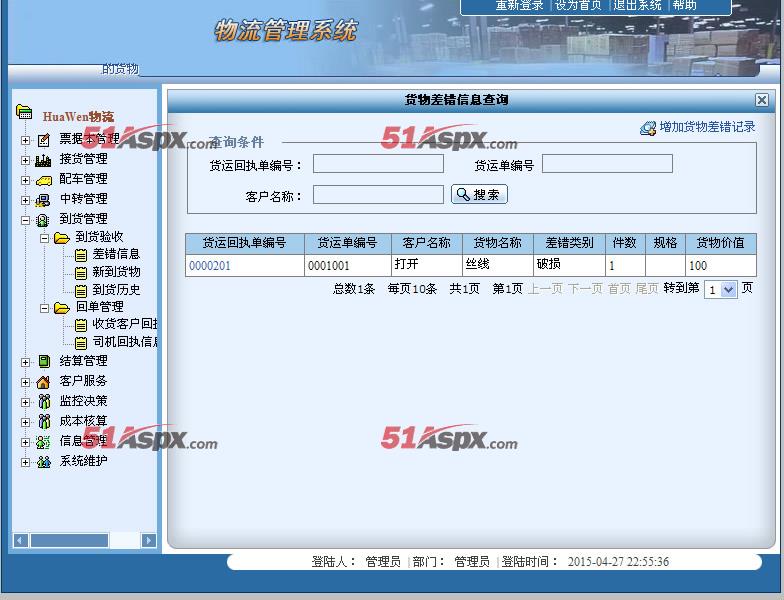Expand the 结算管理 tree node
The image size is (784, 600).
pyautogui.click(x=26, y=362)
